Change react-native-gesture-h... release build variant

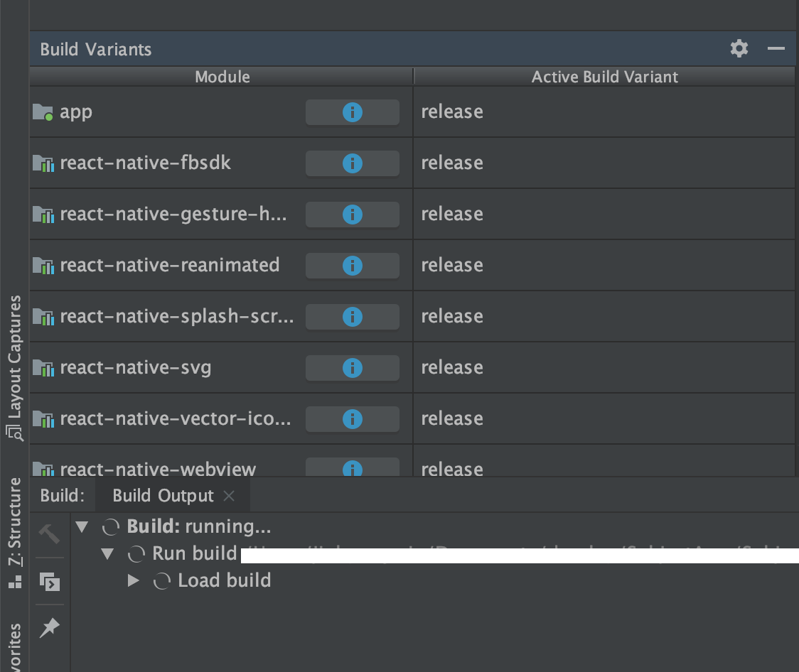coord(604,215)
